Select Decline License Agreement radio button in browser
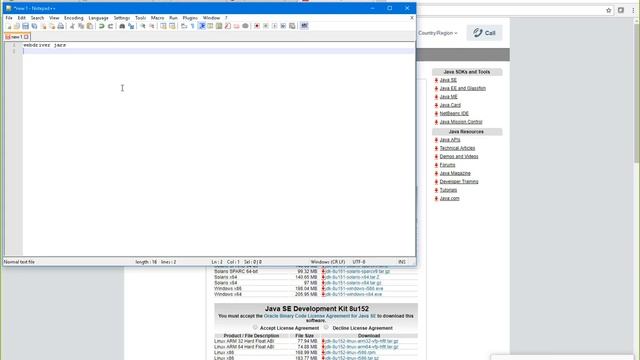The height and width of the screenshot is (360, 640). click(x=326, y=327)
